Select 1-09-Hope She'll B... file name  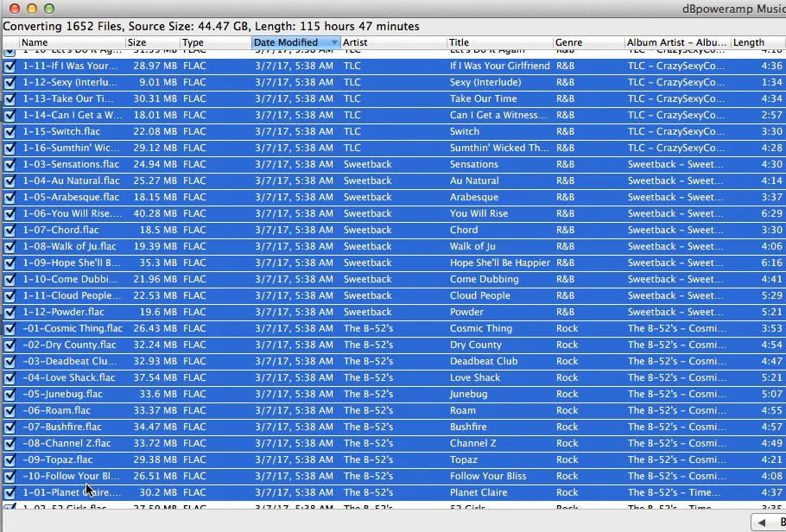click(x=71, y=263)
